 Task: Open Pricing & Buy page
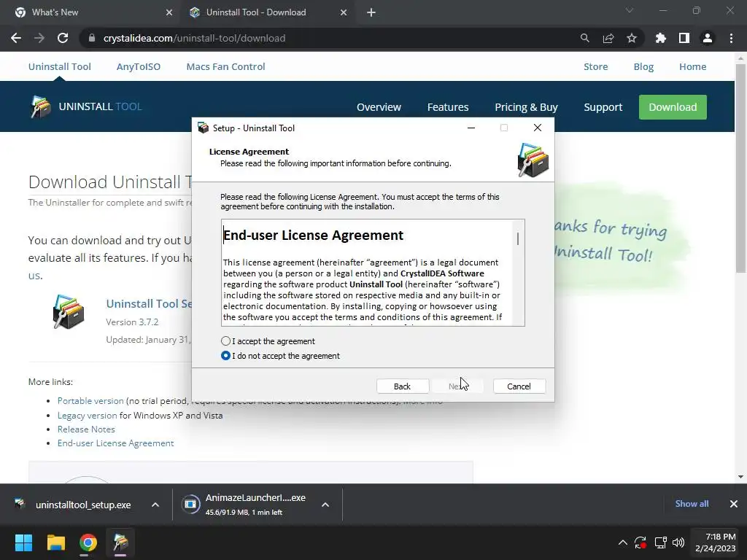click(526, 107)
